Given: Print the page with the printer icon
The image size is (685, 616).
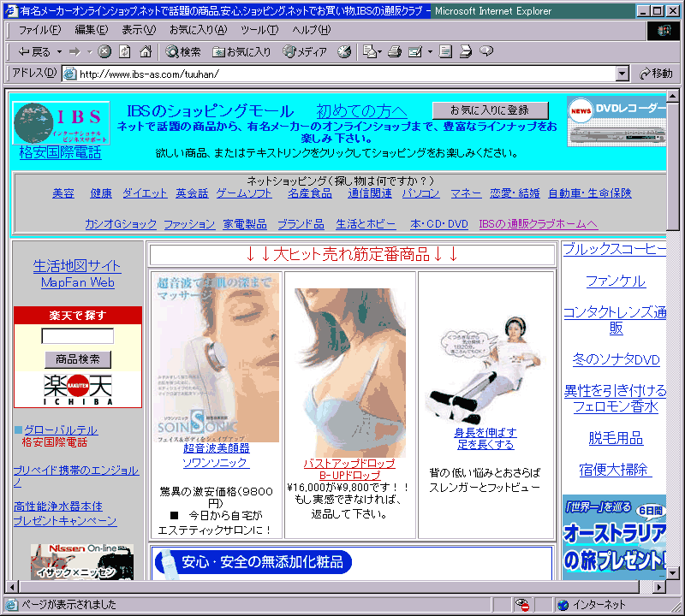Looking at the screenshot, I should (395, 51).
